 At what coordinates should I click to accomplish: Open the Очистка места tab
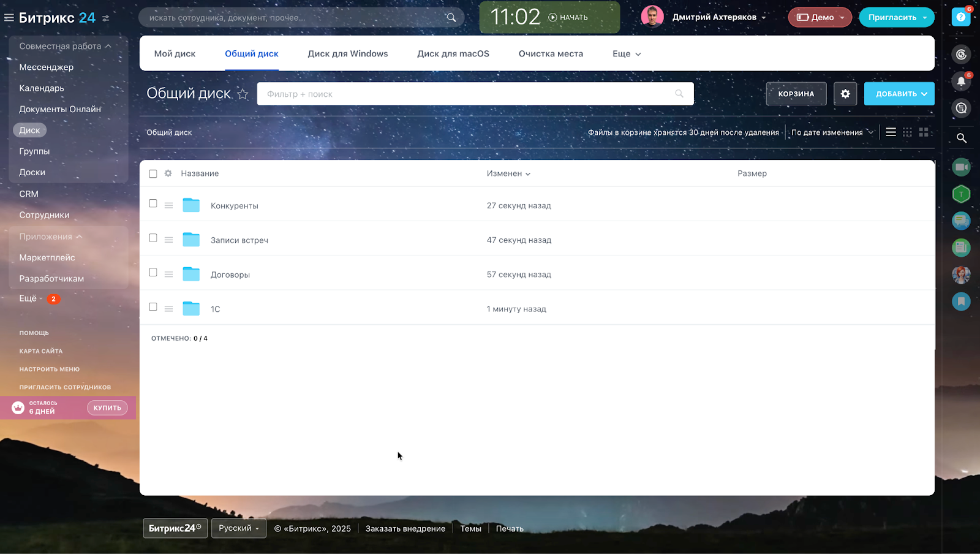tap(551, 54)
